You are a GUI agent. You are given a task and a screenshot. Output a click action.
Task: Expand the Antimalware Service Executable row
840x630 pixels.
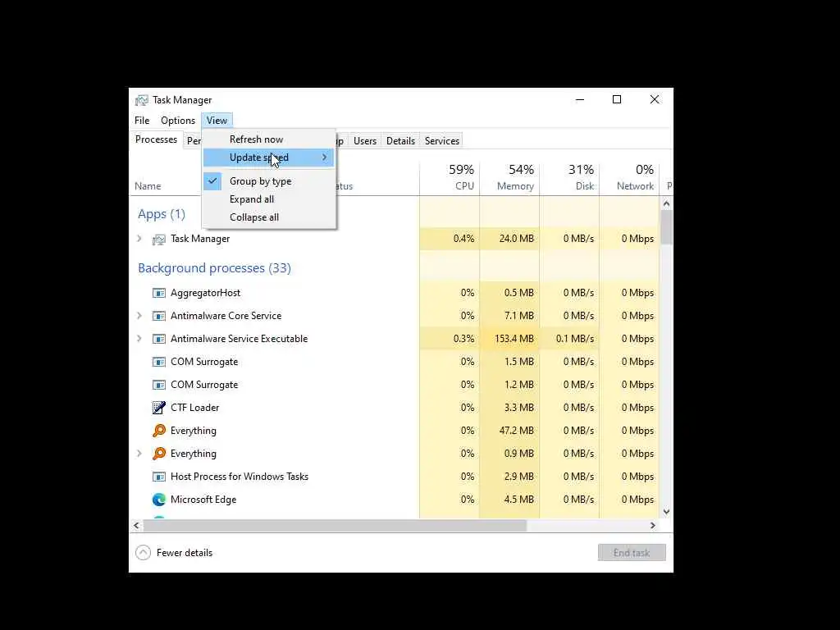139,339
